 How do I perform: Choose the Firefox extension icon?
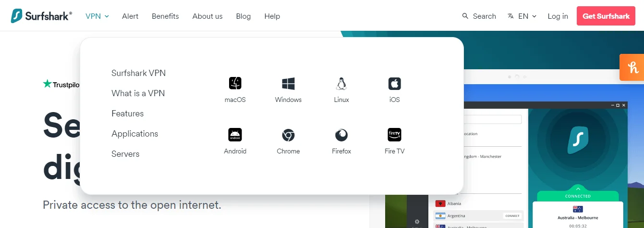pos(341,135)
